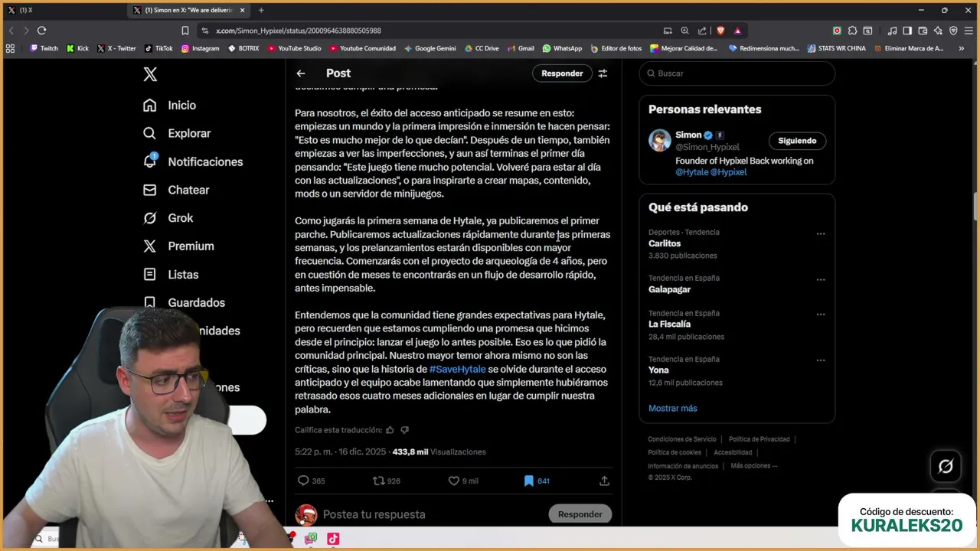Expand Más opciones in the footer
Screen dimensions: 980x551
[x=753, y=466]
